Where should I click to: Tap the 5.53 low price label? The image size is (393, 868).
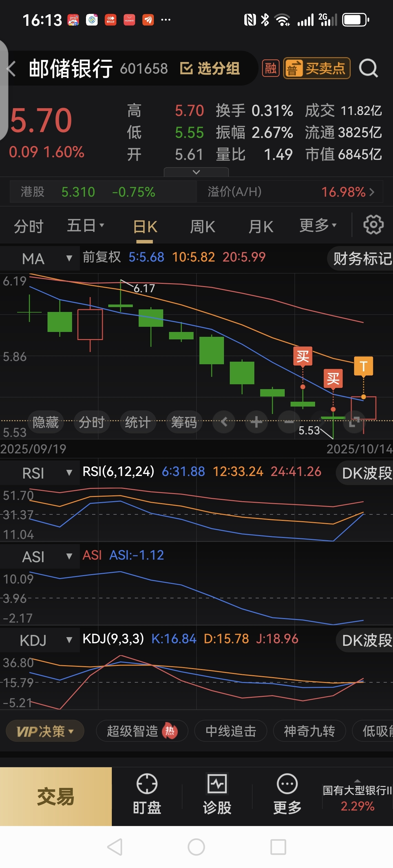point(309,430)
